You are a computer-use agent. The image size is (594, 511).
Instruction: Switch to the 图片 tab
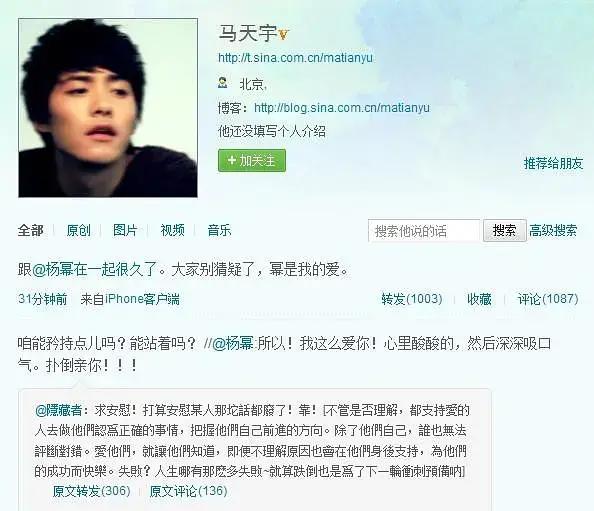125,230
